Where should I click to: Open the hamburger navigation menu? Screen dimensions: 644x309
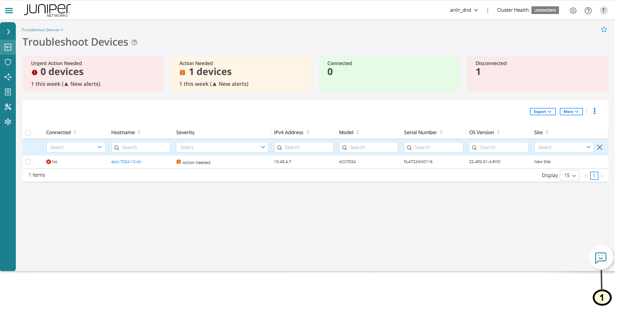(x=9, y=10)
